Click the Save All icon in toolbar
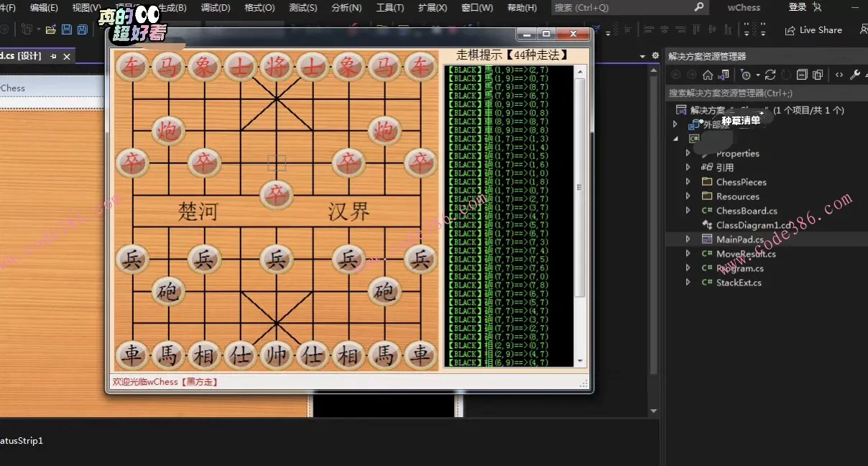868x466 pixels. point(82,29)
